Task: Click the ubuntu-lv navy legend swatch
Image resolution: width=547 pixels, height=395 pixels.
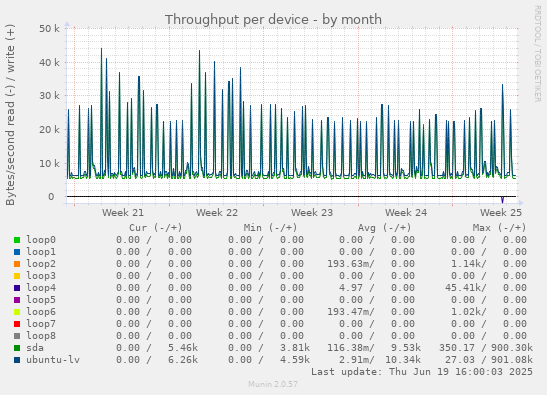Action: [x=17, y=360]
